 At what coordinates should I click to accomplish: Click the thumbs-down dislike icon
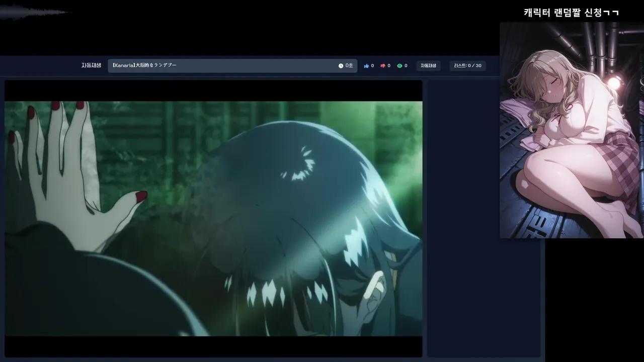(383, 66)
